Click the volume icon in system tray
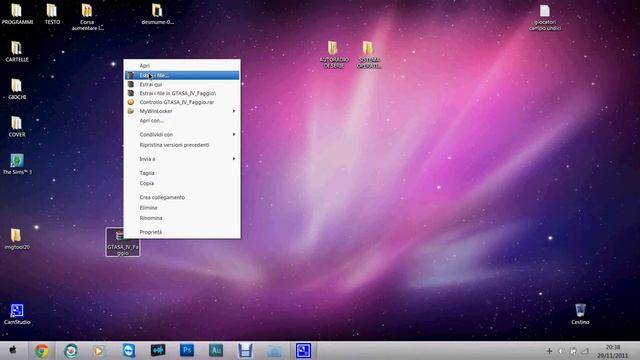Viewport: 640px width, 360px height. point(561,351)
